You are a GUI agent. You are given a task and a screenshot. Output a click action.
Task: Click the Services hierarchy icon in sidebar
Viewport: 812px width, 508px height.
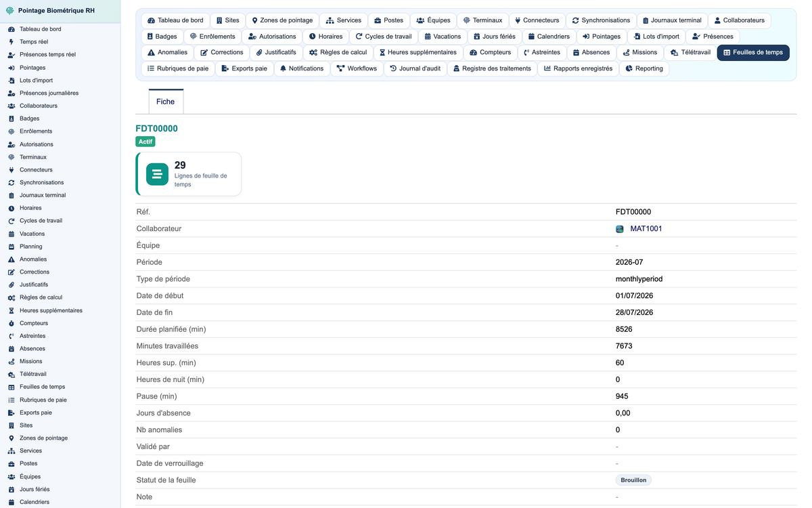12,451
